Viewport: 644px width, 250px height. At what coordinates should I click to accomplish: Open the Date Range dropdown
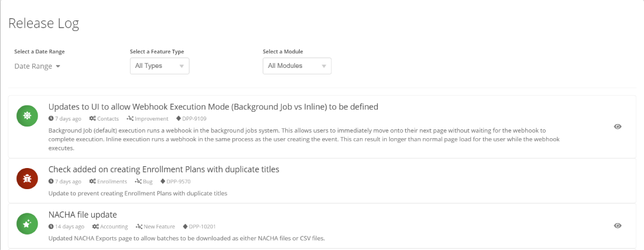(x=37, y=66)
